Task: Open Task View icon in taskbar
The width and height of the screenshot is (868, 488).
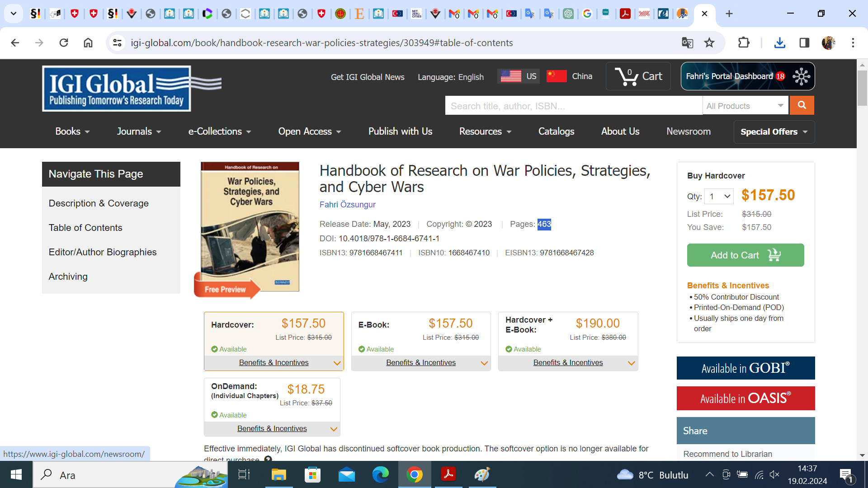Action: pyautogui.click(x=244, y=475)
